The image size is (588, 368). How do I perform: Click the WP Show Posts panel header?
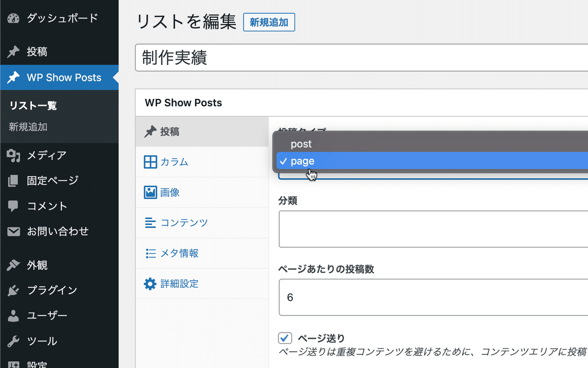(362, 103)
